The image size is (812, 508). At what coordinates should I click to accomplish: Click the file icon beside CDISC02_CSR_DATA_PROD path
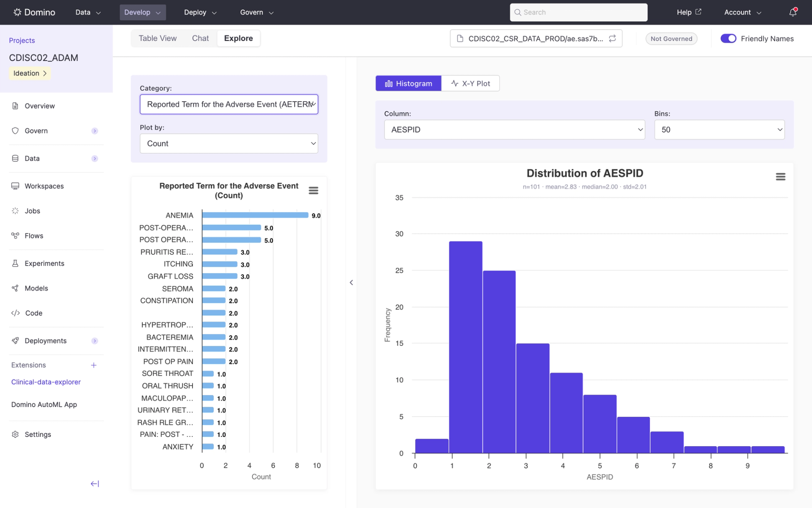[460, 39]
